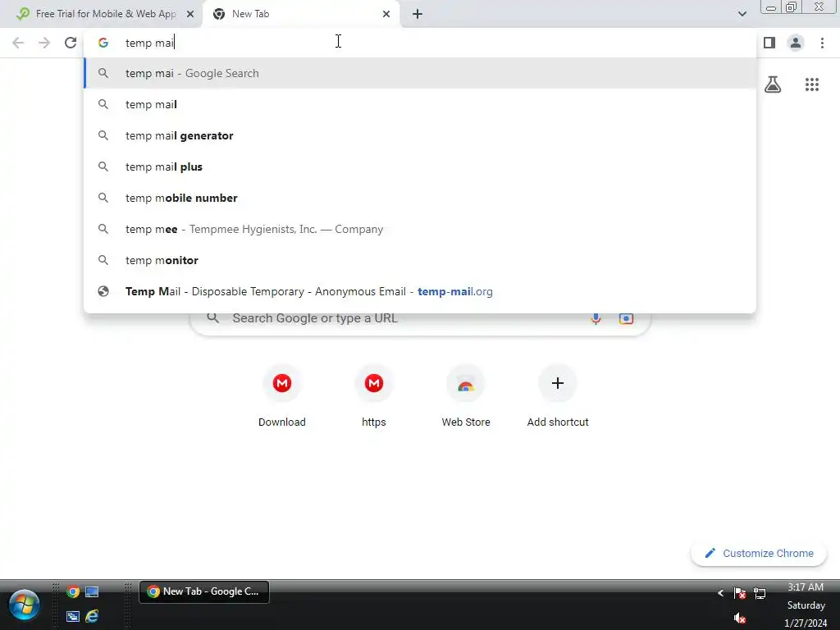
Task: Select the New Tab tab
Action: pos(301,14)
